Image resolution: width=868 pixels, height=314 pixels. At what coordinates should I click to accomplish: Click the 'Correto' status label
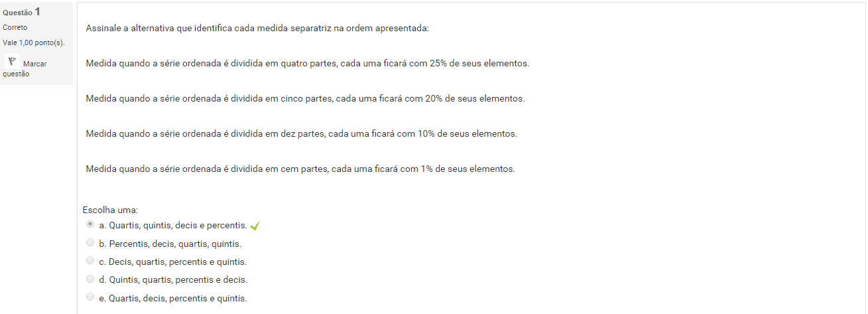point(15,28)
